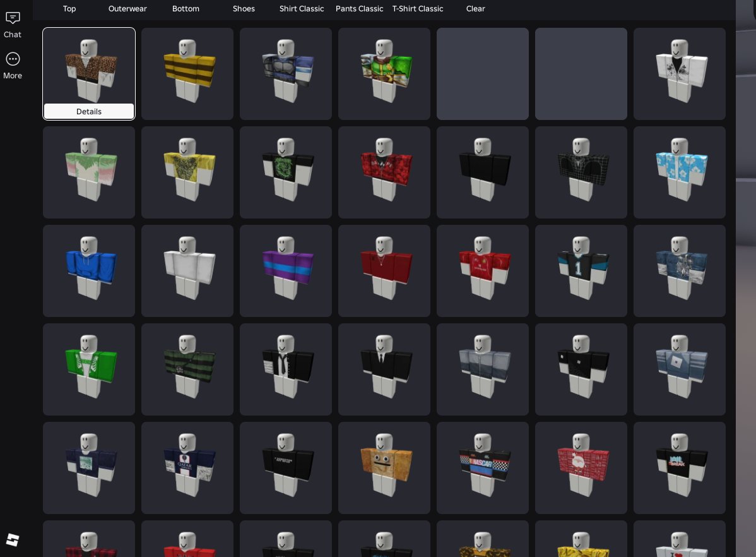
Task: Select the Outerwear category tab
Action: 127,9
